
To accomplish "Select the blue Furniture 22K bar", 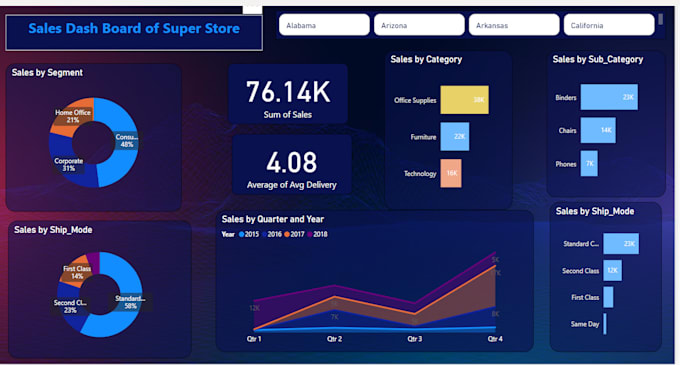I will [454, 137].
